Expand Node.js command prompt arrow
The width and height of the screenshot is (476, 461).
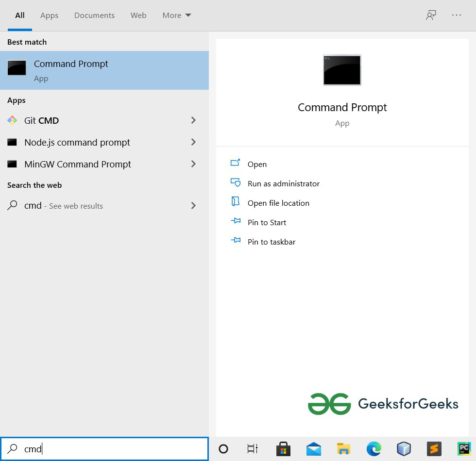[193, 142]
